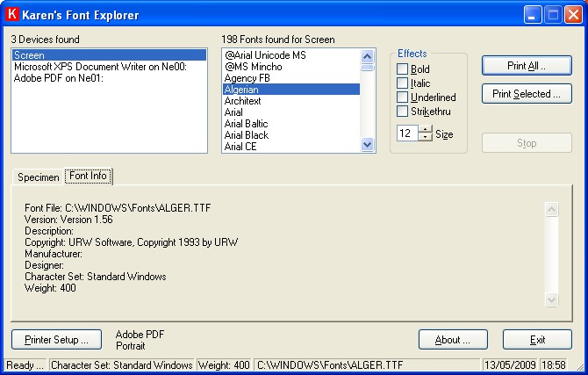
Task: Select Arial CE font
Action: [291, 147]
